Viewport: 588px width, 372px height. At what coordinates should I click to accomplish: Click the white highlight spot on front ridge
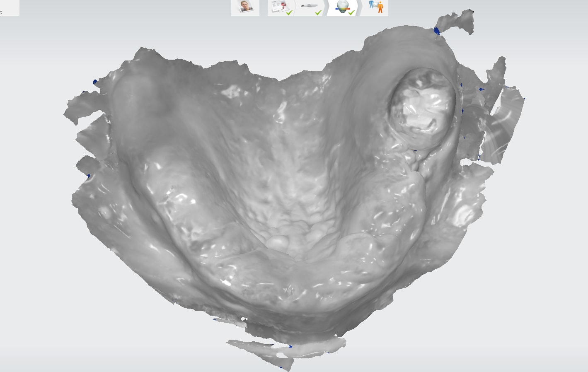[225, 283]
